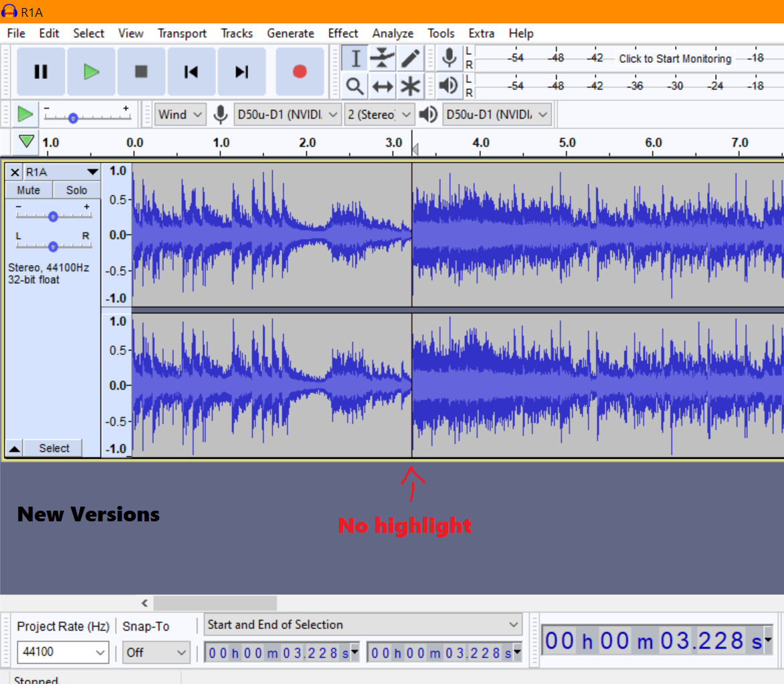Pick the Draw tool pencil
The width and height of the screenshot is (784, 684).
pos(409,58)
